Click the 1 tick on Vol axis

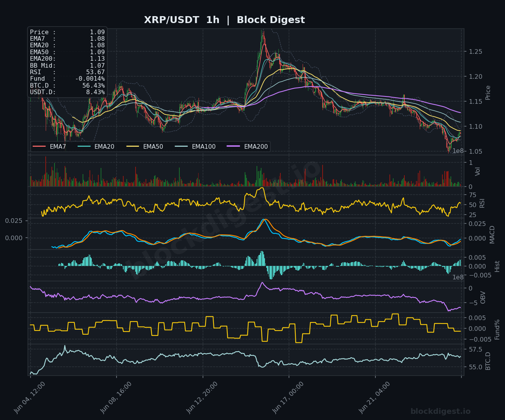pos(470,163)
